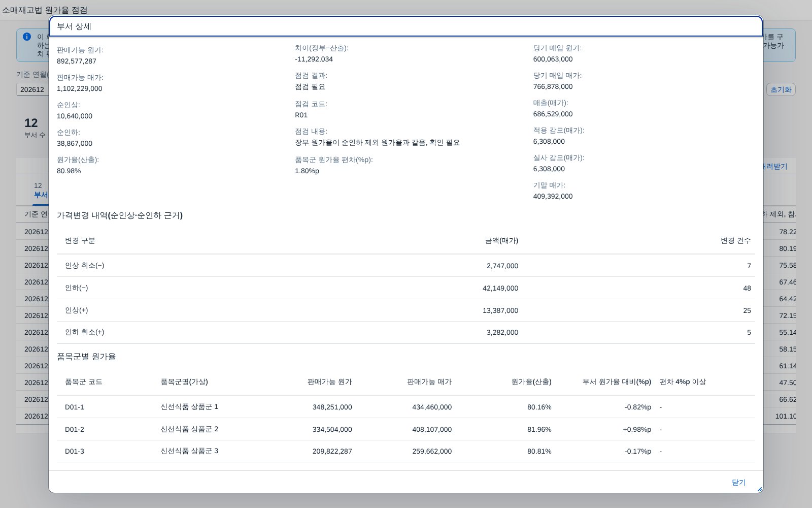Click the info icon in background message strip

(x=27, y=37)
